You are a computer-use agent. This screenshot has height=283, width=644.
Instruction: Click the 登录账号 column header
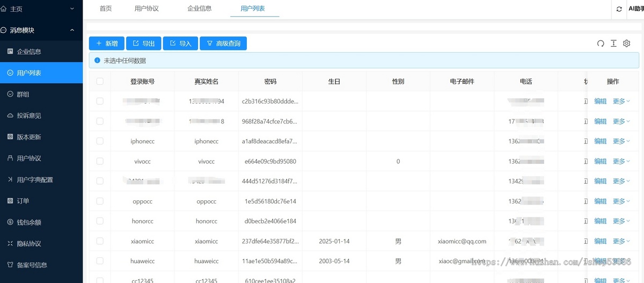pyautogui.click(x=143, y=82)
